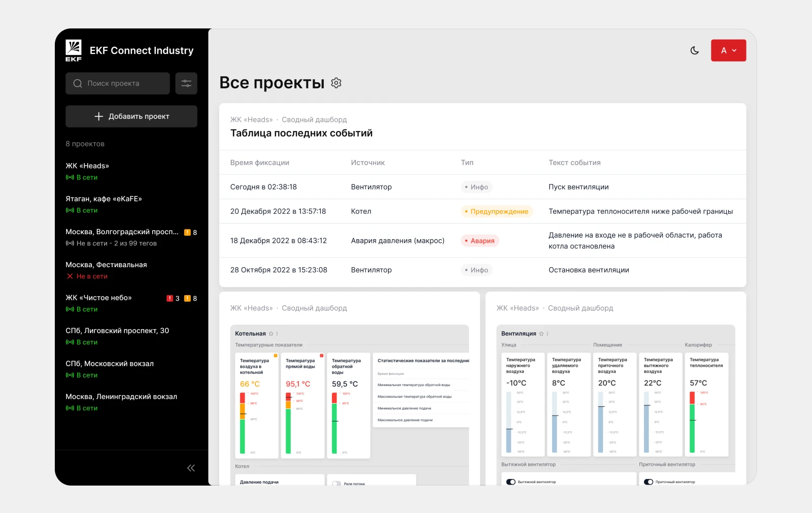Click the Температура прямой воды 95,1 °C gauge bar
The image size is (812, 513).
click(288, 423)
